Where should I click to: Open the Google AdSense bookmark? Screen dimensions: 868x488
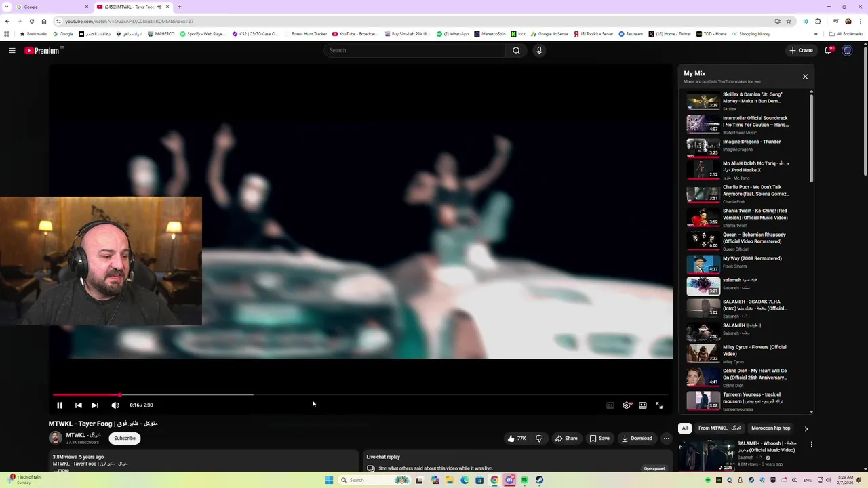click(x=550, y=34)
